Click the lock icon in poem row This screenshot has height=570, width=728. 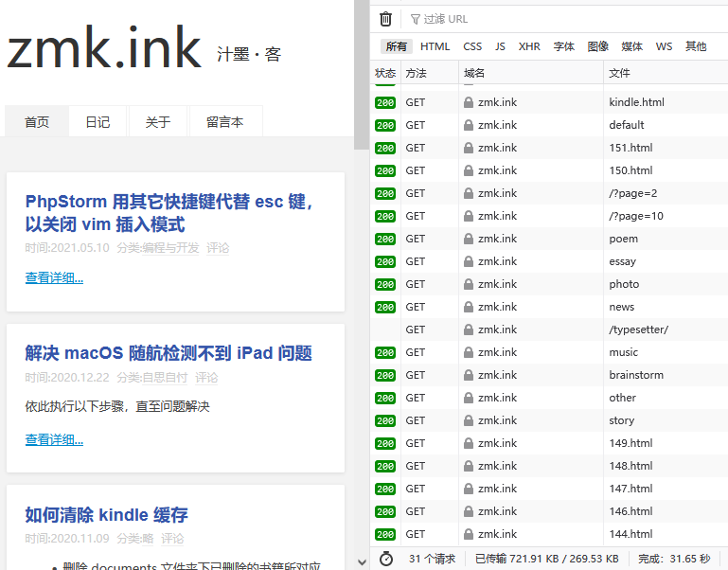point(468,239)
